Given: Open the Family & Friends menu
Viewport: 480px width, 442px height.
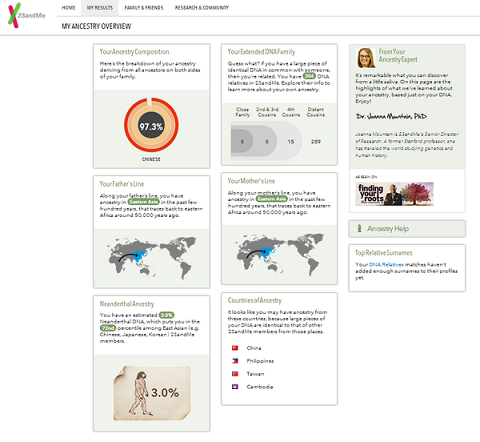Looking at the screenshot, I should click(144, 8).
